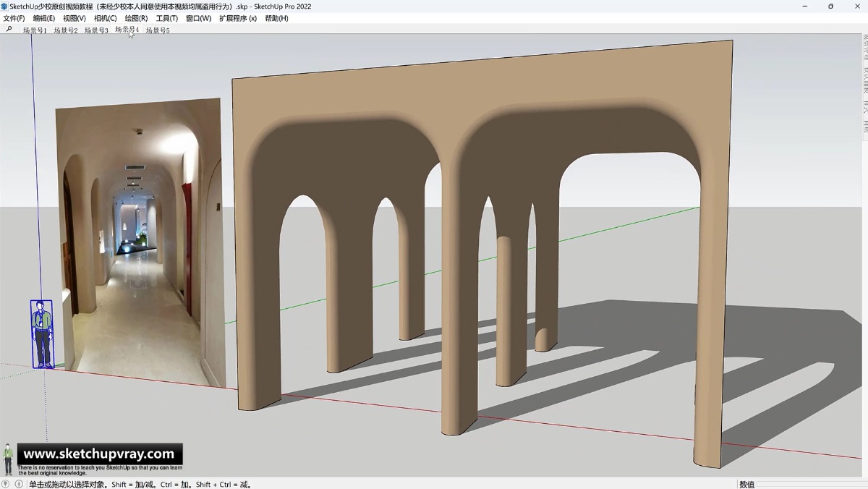Open the 工具(T) menu
This screenshot has width=868, height=489.
click(x=166, y=18)
